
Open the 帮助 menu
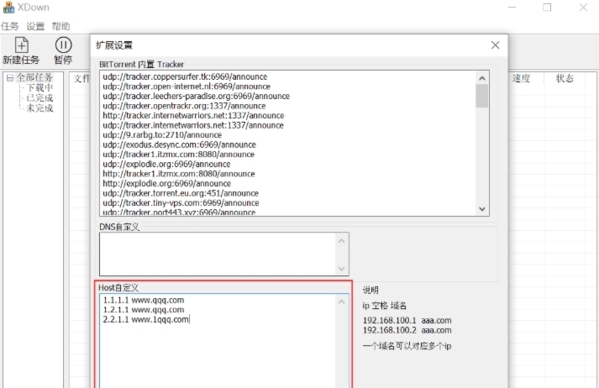(x=61, y=26)
